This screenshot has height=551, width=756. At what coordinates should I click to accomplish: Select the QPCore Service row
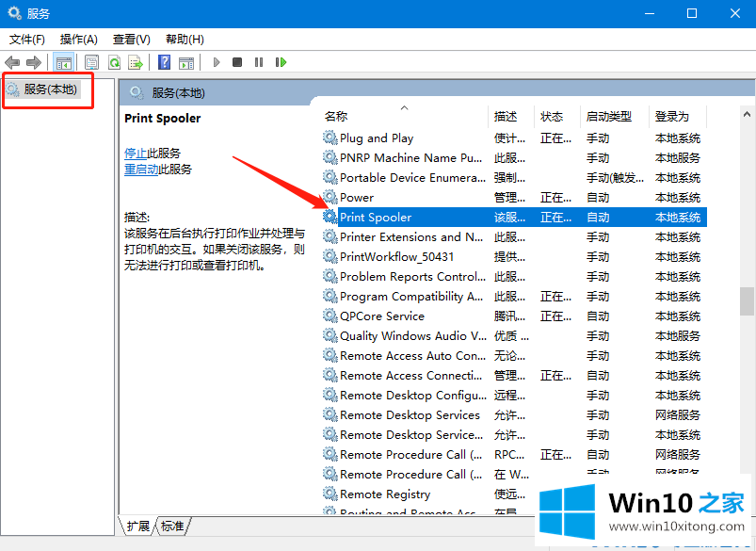[514, 316]
